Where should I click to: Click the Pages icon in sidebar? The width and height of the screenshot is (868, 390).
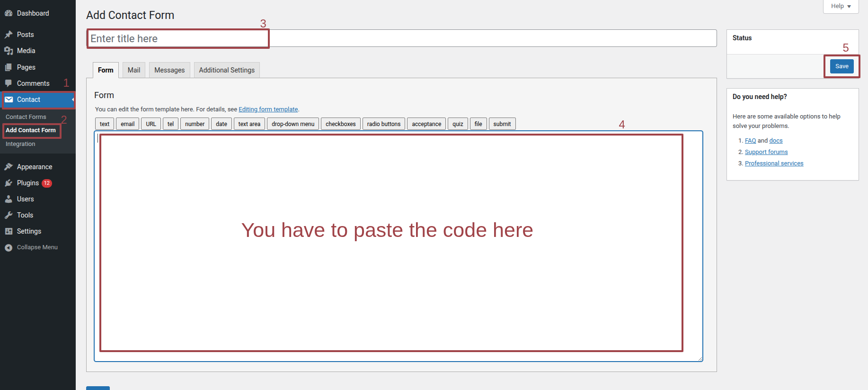click(9, 67)
